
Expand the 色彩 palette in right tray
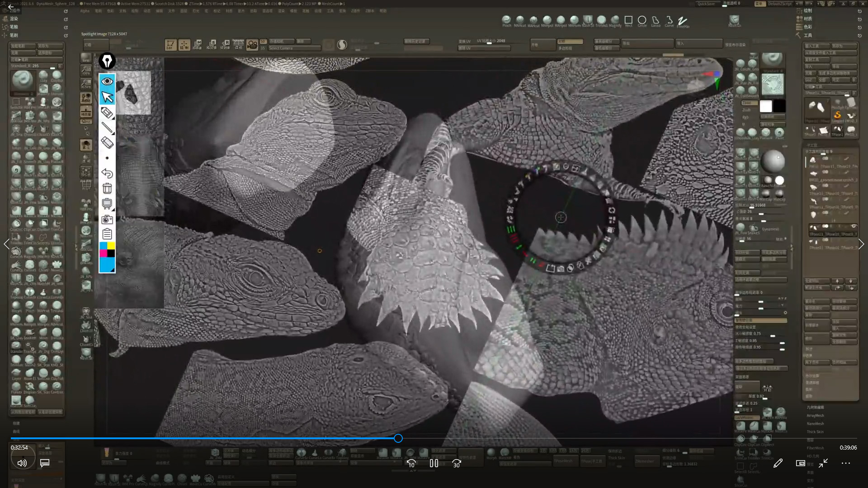(808, 27)
